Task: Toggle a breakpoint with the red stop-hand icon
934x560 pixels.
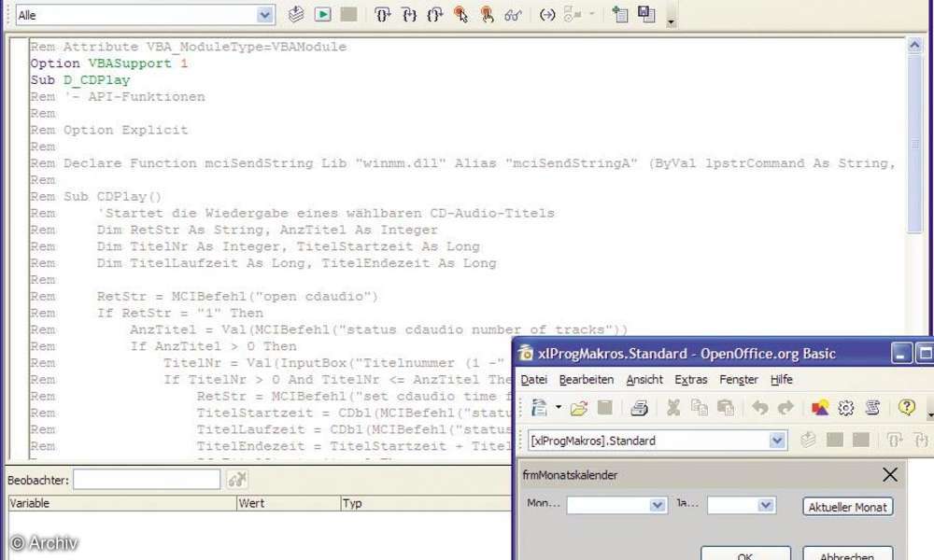Action: (x=460, y=15)
